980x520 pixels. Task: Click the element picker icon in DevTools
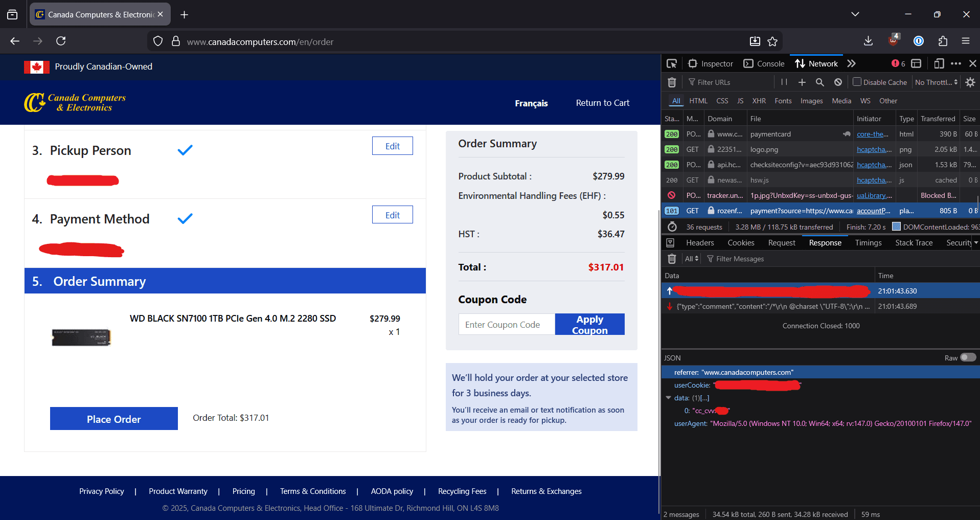click(672, 63)
